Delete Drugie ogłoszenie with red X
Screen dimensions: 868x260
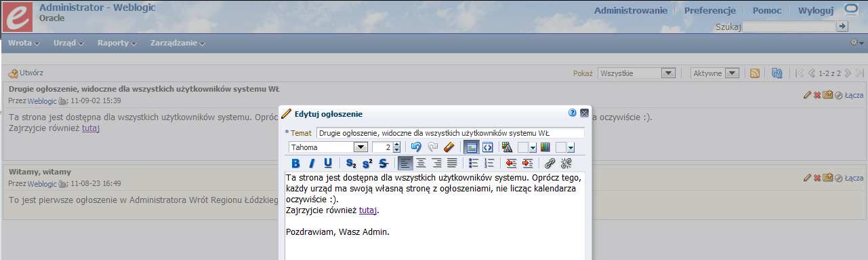pyautogui.click(x=817, y=95)
